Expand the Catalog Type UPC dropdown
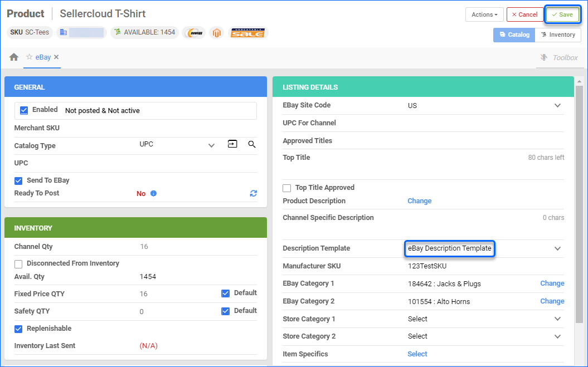The image size is (588, 367). tap(211, 145)
